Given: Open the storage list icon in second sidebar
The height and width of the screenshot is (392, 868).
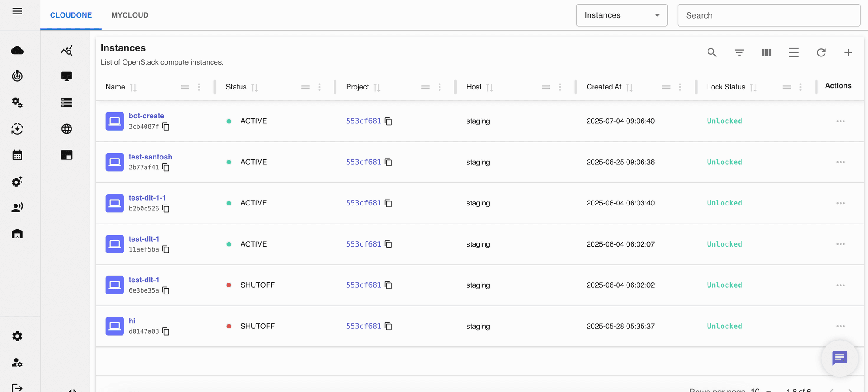Looking at the screenshot, I should (x=66, y=103).
